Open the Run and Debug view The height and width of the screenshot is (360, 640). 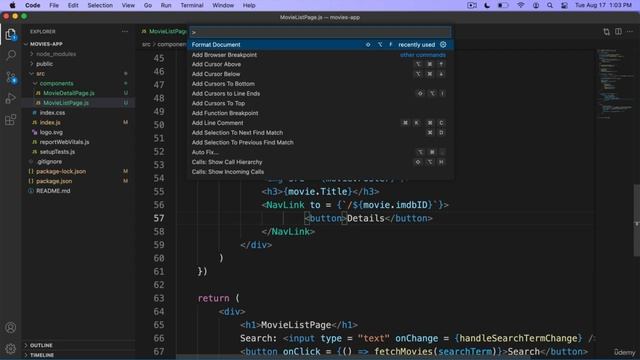click(11, 98)
